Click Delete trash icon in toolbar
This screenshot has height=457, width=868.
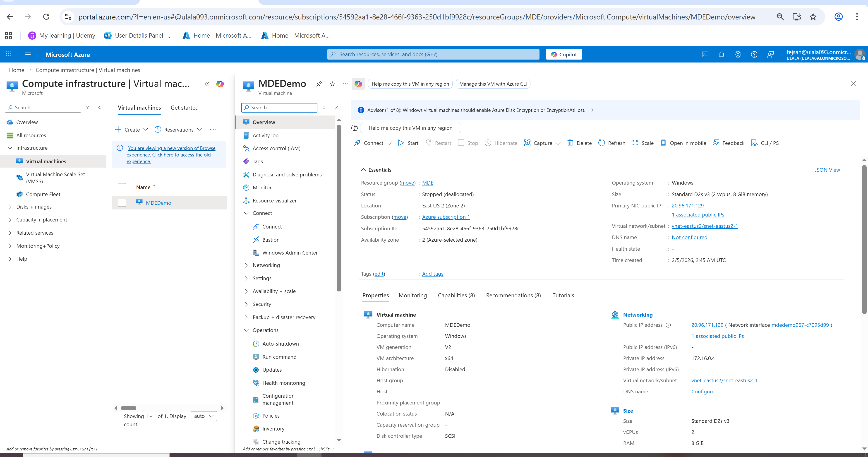pos(570,143)
